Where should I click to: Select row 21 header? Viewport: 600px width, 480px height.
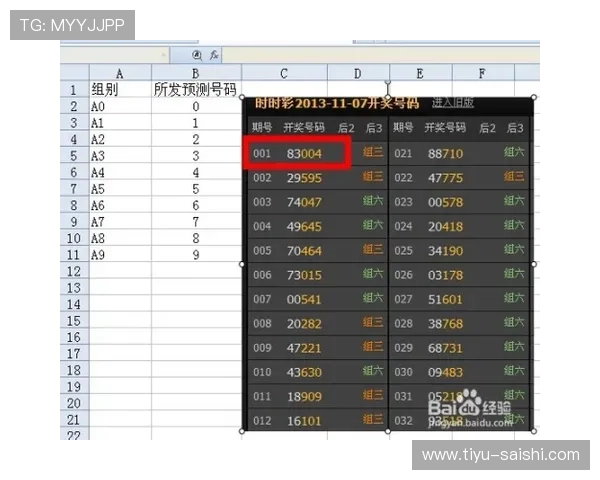click(x=74, y=420)
